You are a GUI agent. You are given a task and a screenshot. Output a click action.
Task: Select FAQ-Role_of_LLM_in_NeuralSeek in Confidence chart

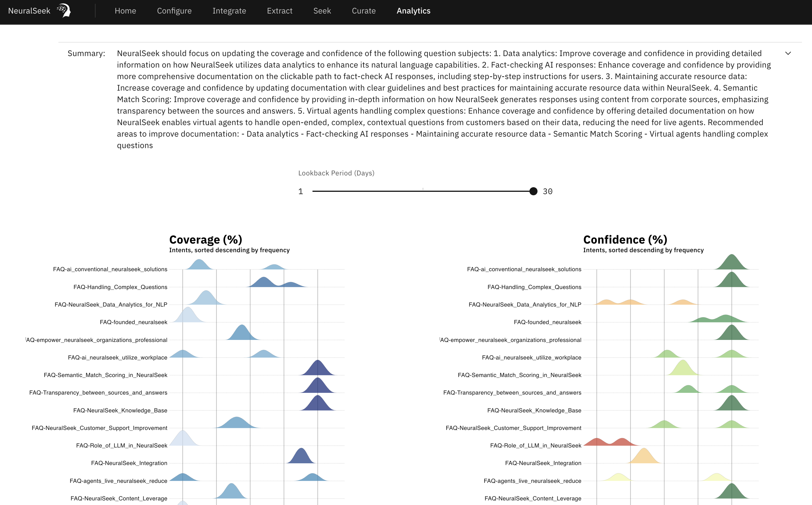(x=535, y=445)
